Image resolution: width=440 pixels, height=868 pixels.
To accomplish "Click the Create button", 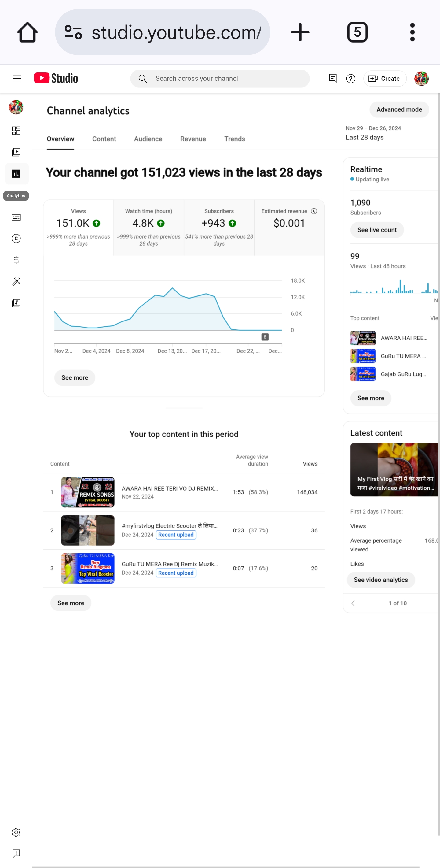I will pos(384,79).
